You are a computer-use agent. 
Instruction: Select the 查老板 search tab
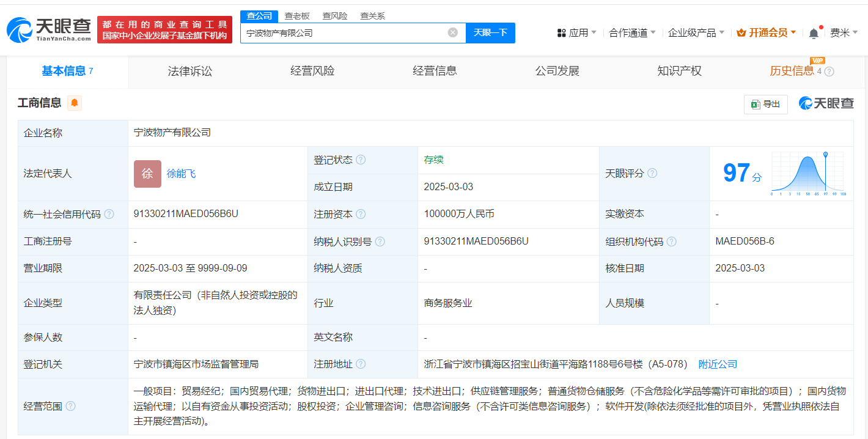point(297,16)
